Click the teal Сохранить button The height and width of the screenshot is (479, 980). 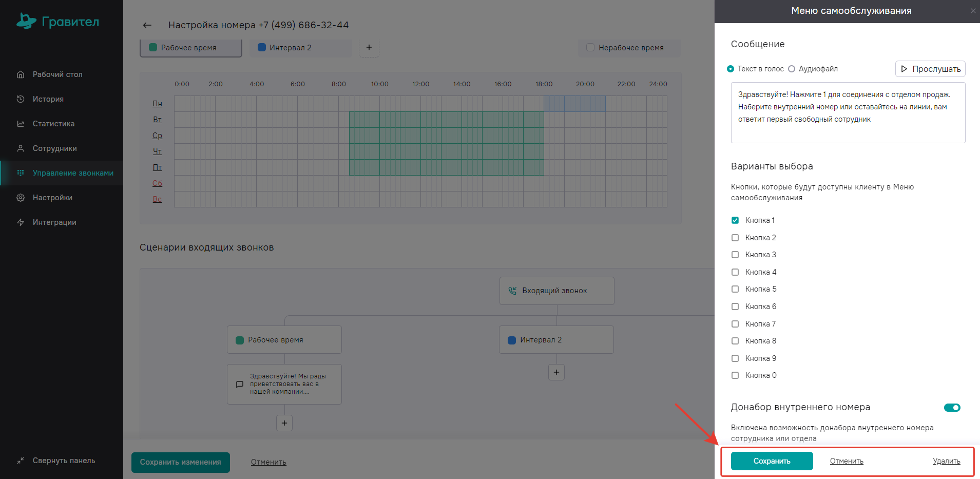pos(772,461)
